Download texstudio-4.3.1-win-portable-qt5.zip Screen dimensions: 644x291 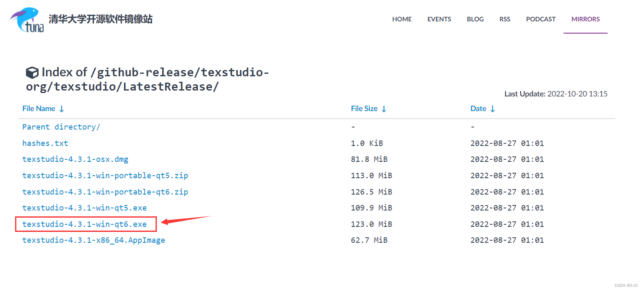point(105,176)
